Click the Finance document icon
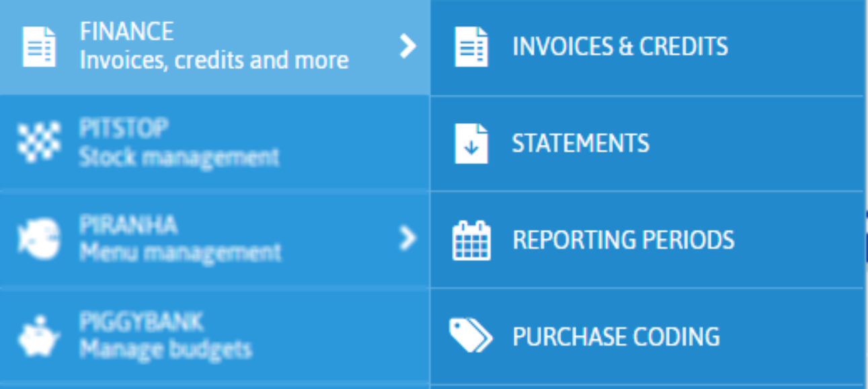Viewport: 868px width, 389px height. click(40, 46)
